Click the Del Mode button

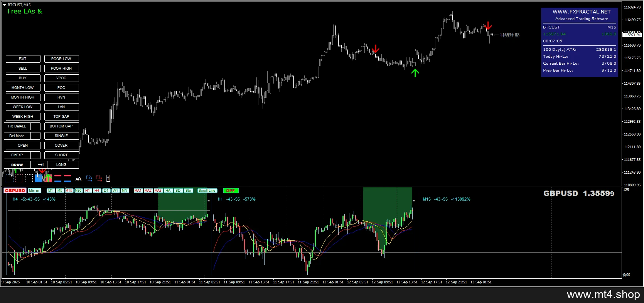coord(17,136)
